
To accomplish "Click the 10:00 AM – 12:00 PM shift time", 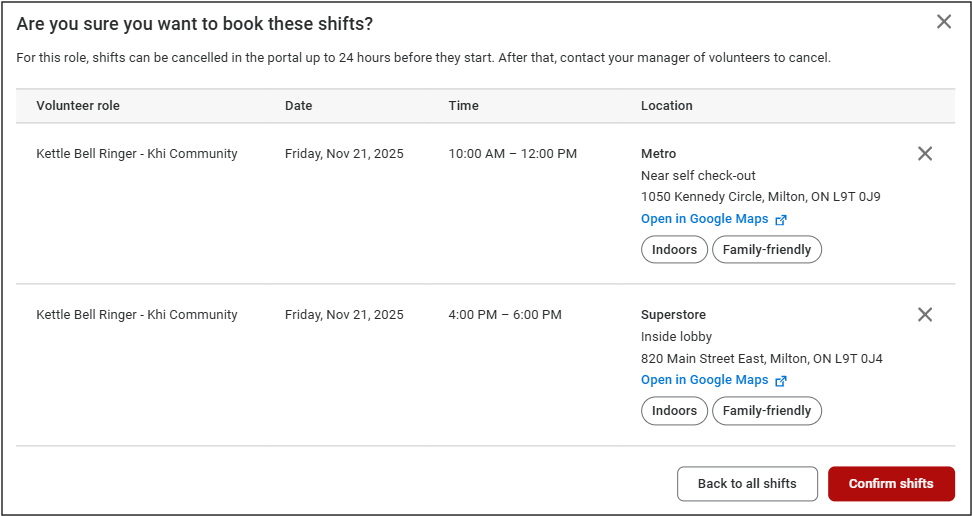I will click(512, 154).
